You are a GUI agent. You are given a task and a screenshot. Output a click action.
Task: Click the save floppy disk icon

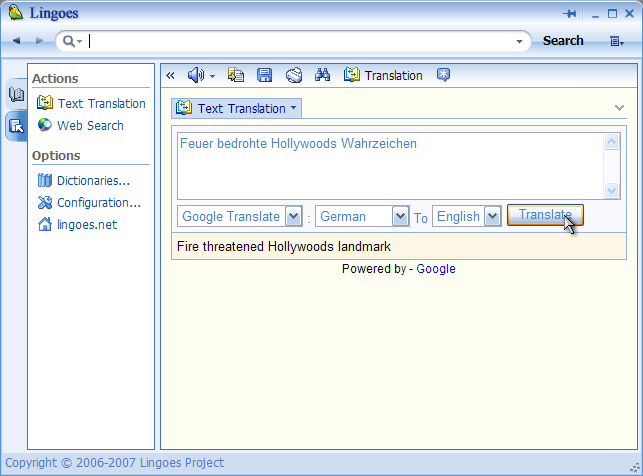pos(264,75)
